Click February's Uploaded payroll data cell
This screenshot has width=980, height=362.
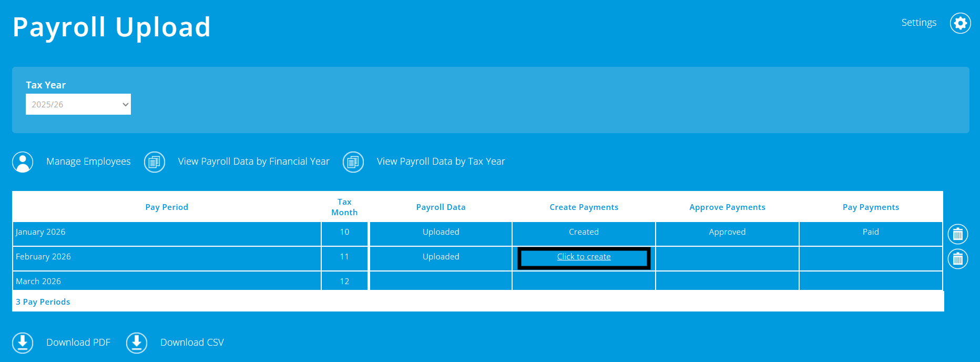tap(441, 258)
